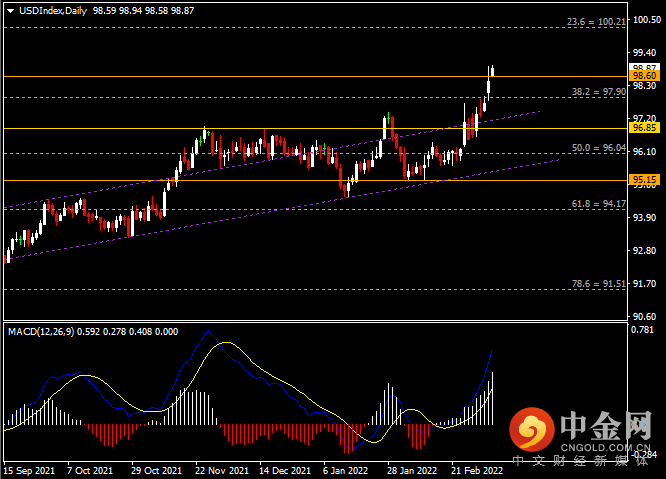This screenshot has height=479, width=666.
Task: Select the 95.15 orange price label
Action: tap(644, 180)
